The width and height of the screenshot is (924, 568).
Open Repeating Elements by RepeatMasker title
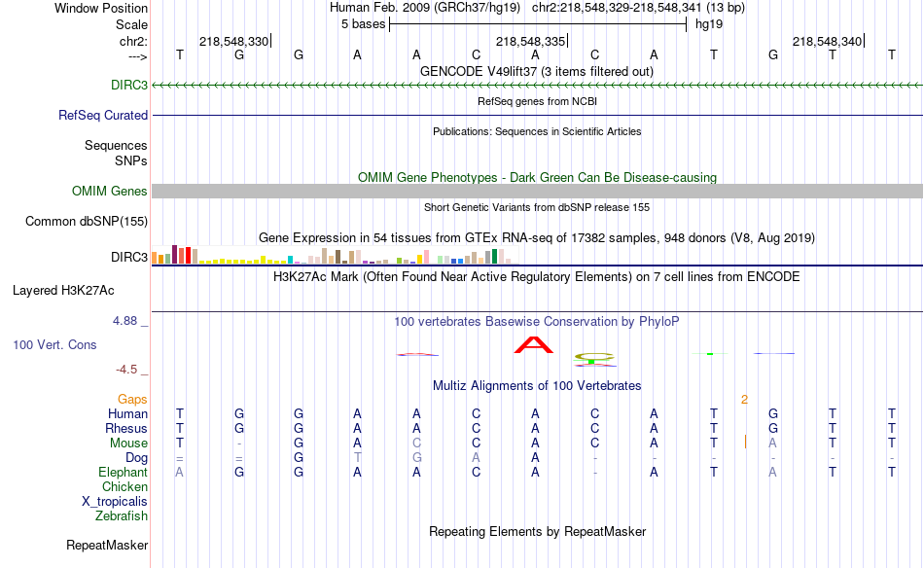(x=537, y=531)
